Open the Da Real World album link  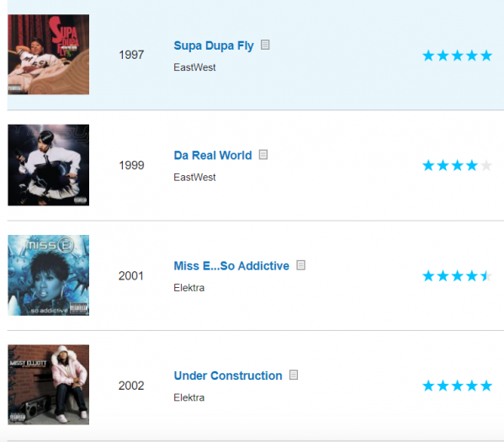coord(213,156)
